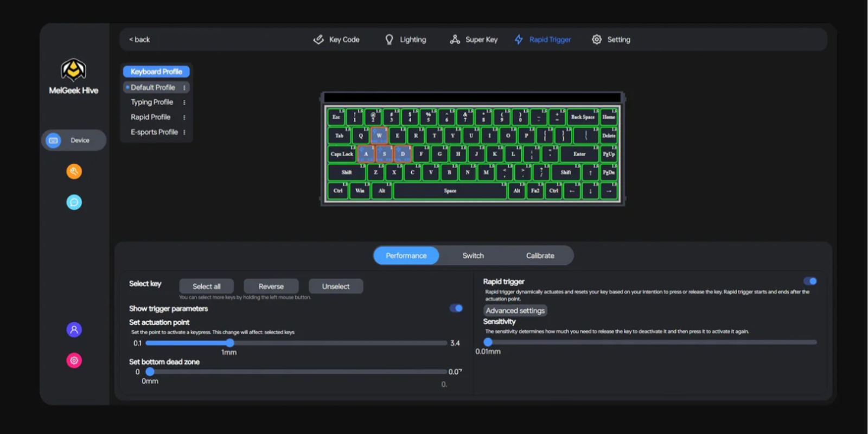868x434 pixels.
Task: Open the orange search icon in sidebar
Action: tap(74, 171)
